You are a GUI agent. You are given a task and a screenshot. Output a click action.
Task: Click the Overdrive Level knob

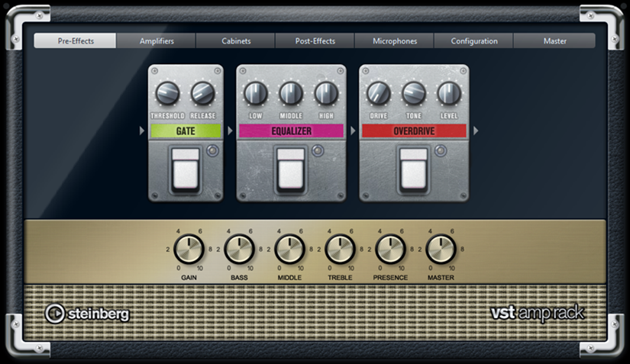[x=449, y=93]
